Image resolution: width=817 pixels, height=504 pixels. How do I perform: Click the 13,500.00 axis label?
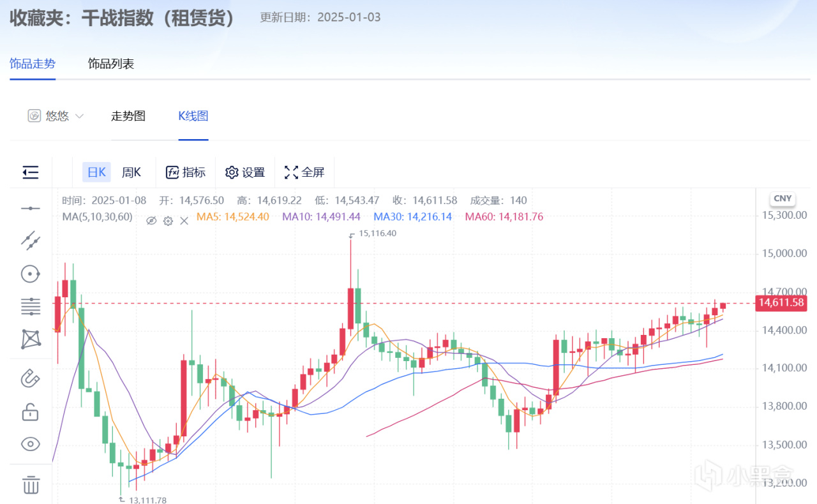[784, 445]
